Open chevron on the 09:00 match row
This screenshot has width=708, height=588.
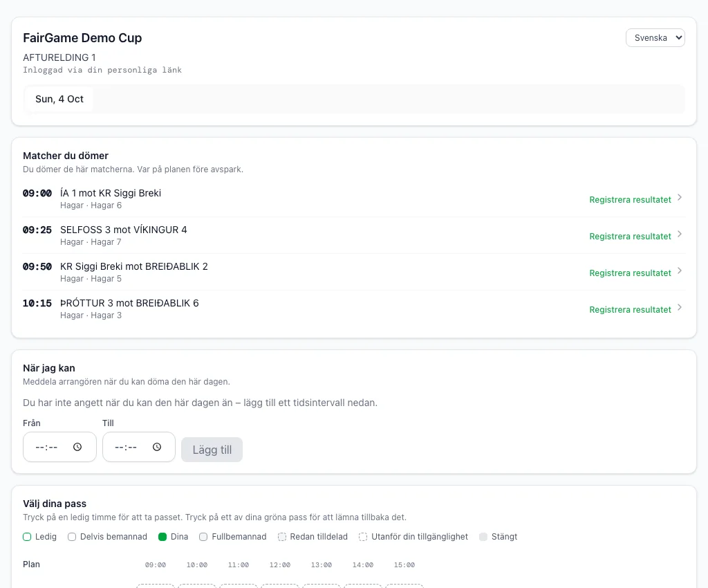pyautogui.click(x=680, y=197)
